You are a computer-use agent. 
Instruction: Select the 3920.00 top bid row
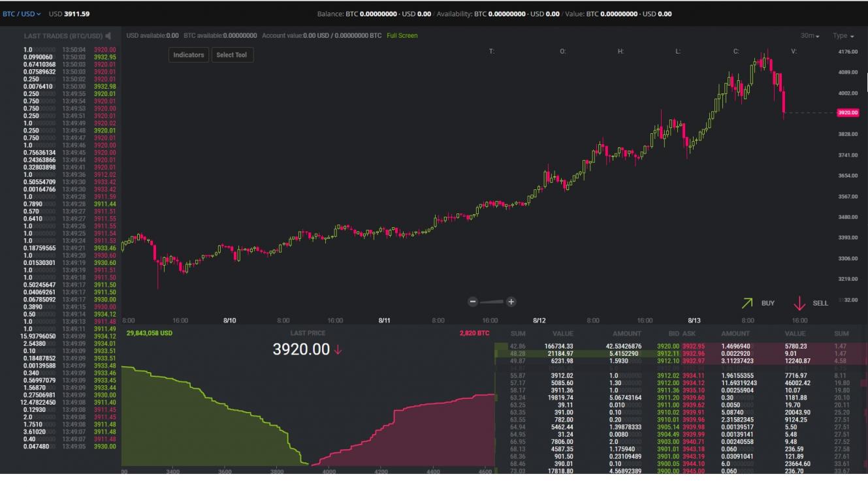click(668, 346)
